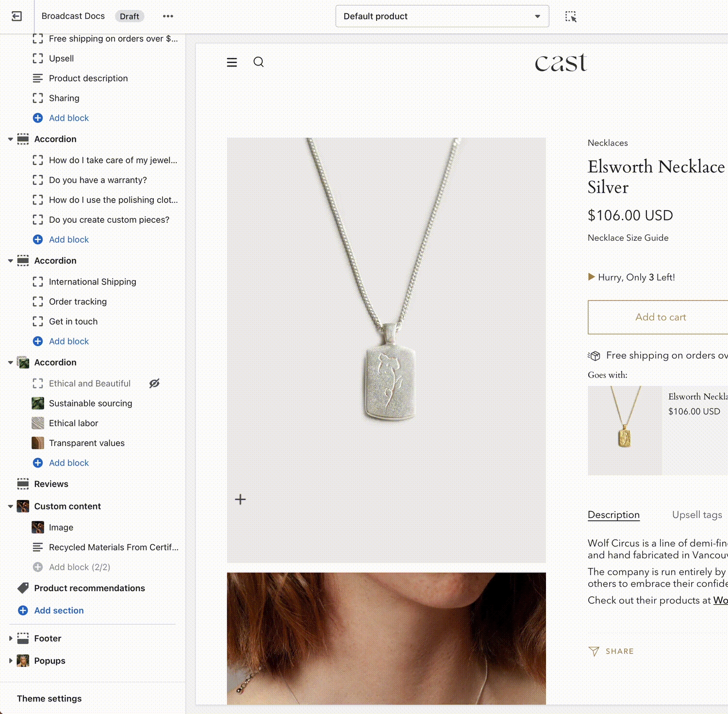Viewport: 728px width, 714px height.
Task: Click the storefront search magnifier icon
Action: tap(258, 62)
